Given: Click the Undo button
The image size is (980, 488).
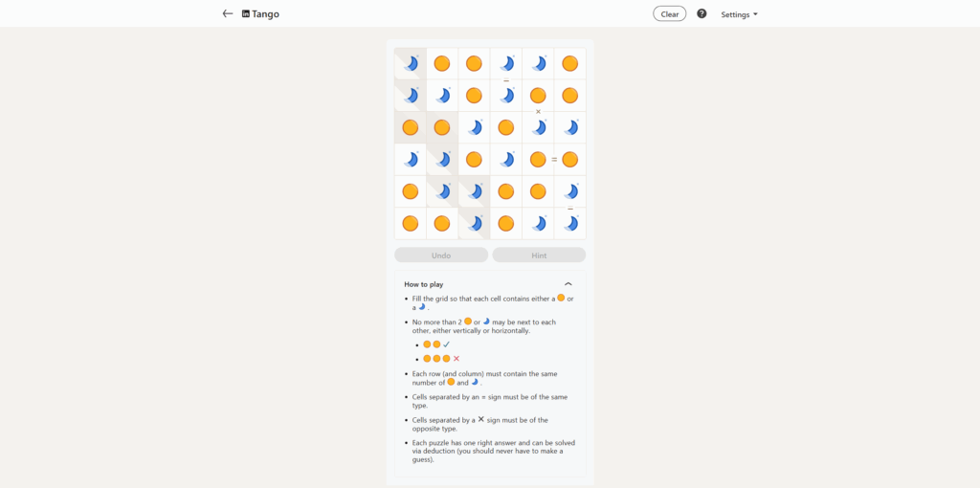Looking at the screenshot, I should pos(441,255).
